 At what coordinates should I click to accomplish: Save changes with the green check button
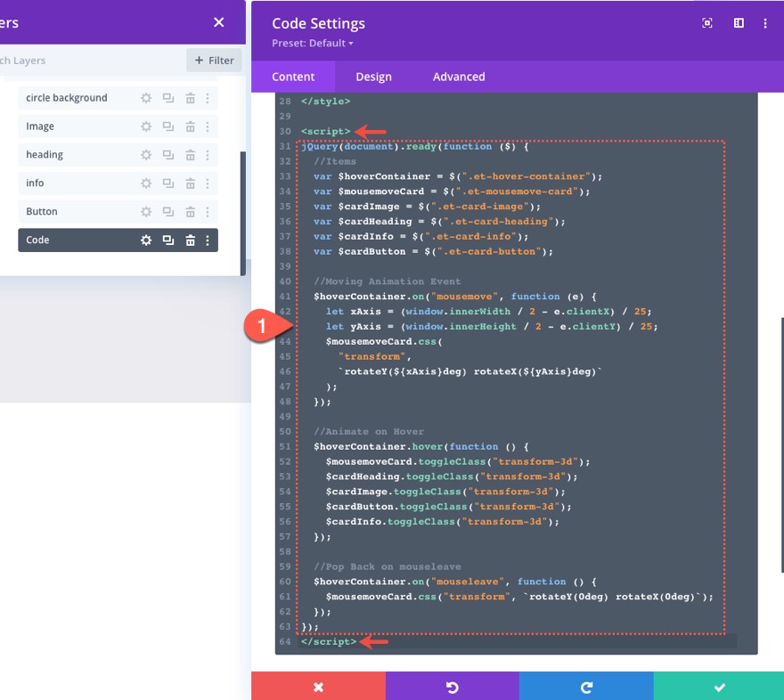click(x=718, y=687)
